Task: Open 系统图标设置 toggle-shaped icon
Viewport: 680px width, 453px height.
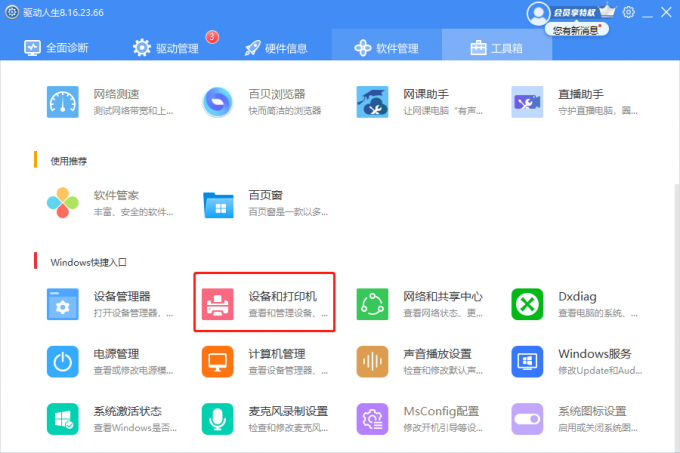Action: 527,419
